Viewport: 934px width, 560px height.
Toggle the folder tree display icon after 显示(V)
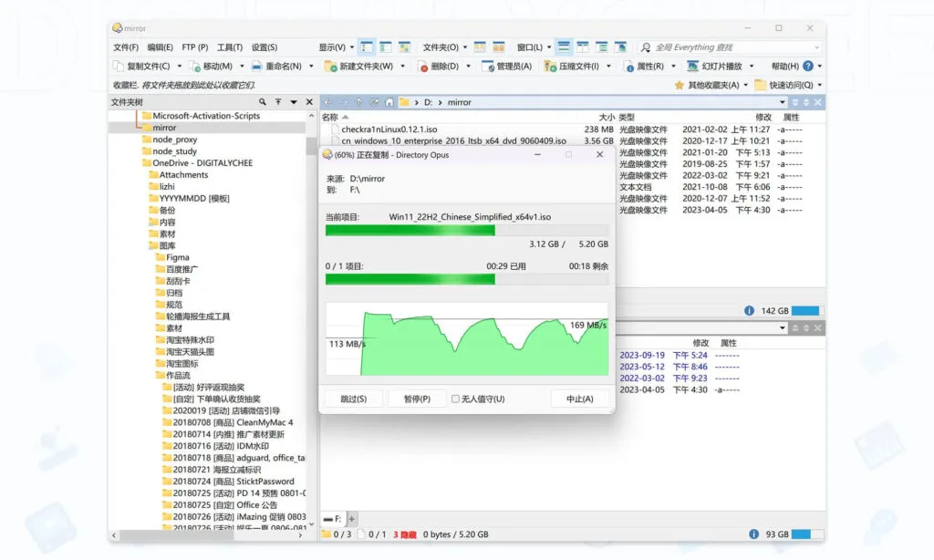coord(367,47)
